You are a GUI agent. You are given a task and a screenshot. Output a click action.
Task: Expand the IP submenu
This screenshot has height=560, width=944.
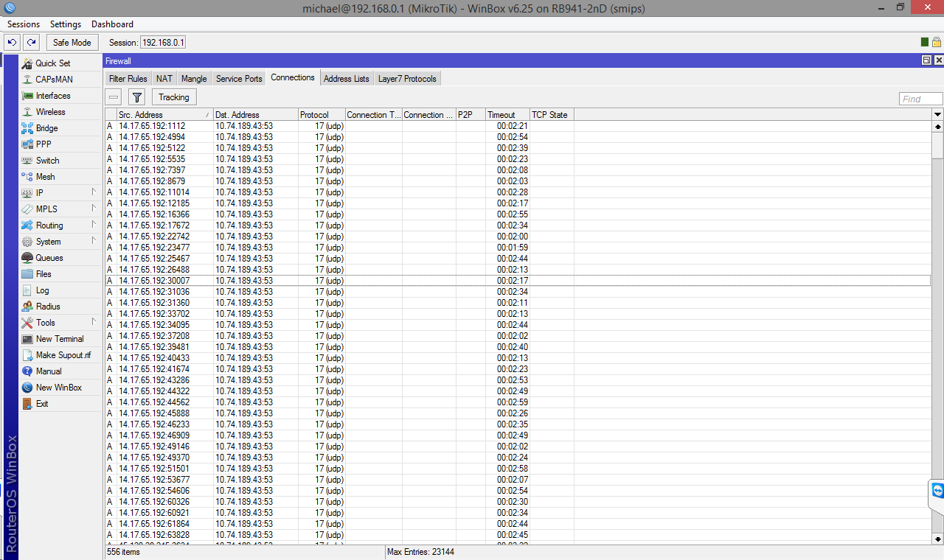pos(39,193)
